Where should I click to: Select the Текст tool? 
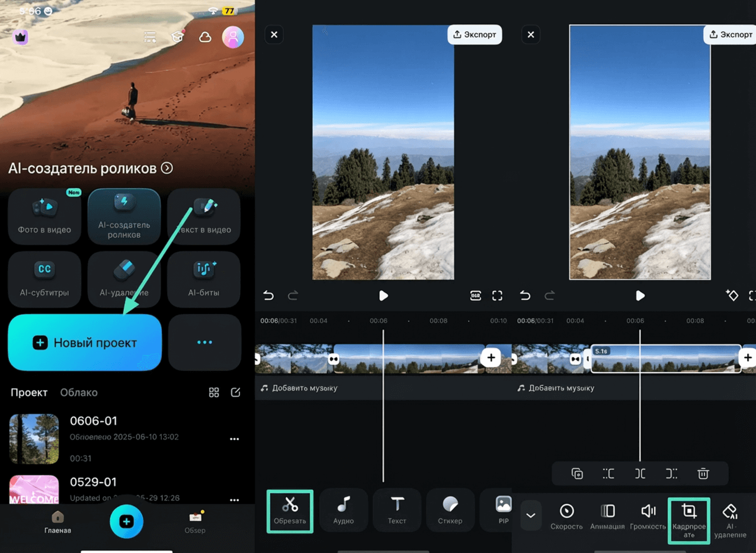397,510
